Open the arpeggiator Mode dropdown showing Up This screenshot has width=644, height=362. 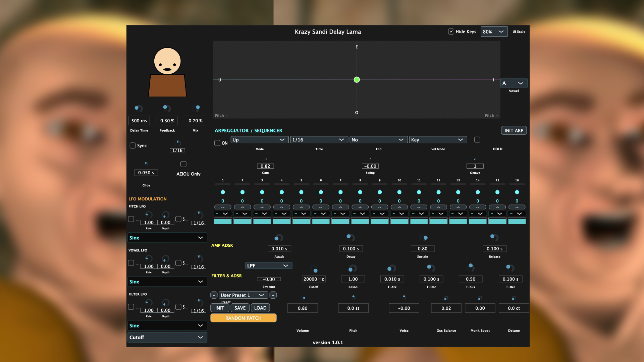(259, 140)
